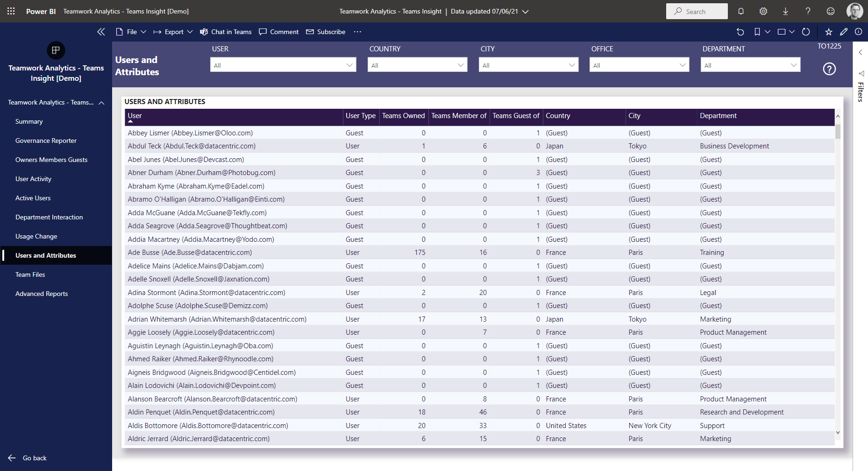Open the Power BI app launcher grid
The height and width of the screenshot is (471, 868).
(11, 11)
